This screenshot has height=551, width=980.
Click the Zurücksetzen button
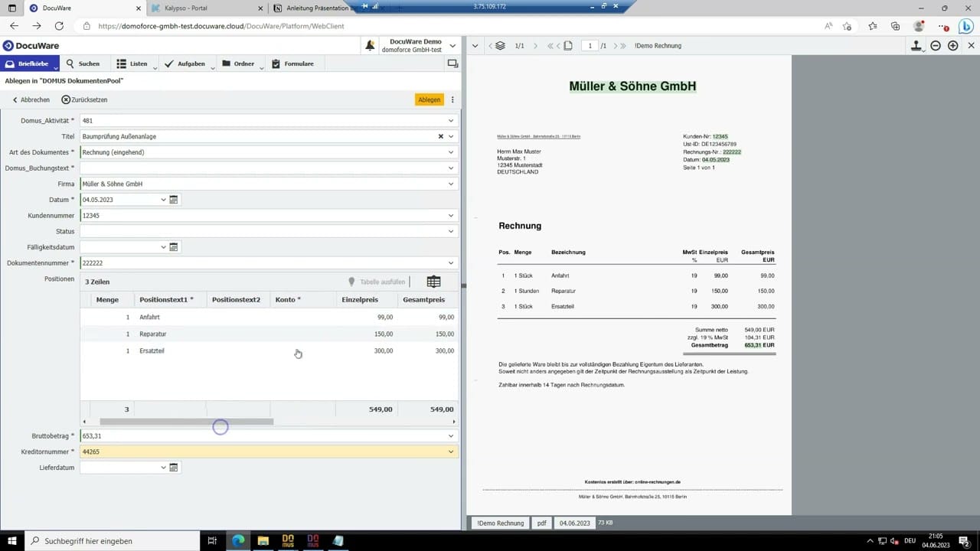pos(84,99)
